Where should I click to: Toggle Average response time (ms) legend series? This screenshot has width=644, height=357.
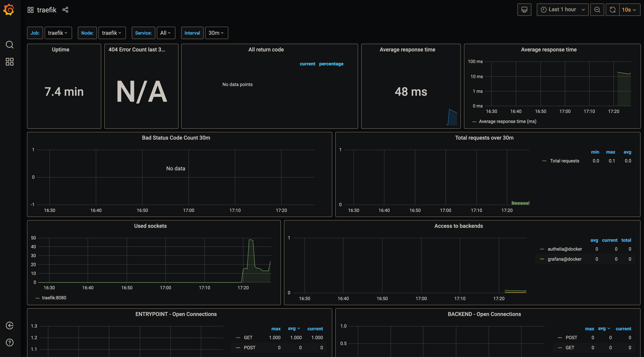tap(507, 121)
